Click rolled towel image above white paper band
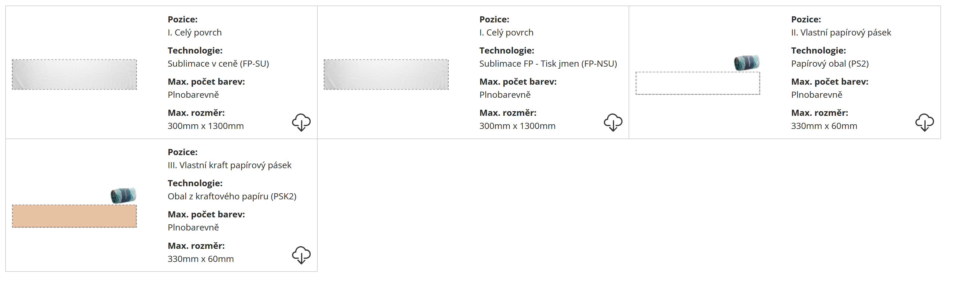Viewport: 980px width, 282px height. [x=747, y=63]
